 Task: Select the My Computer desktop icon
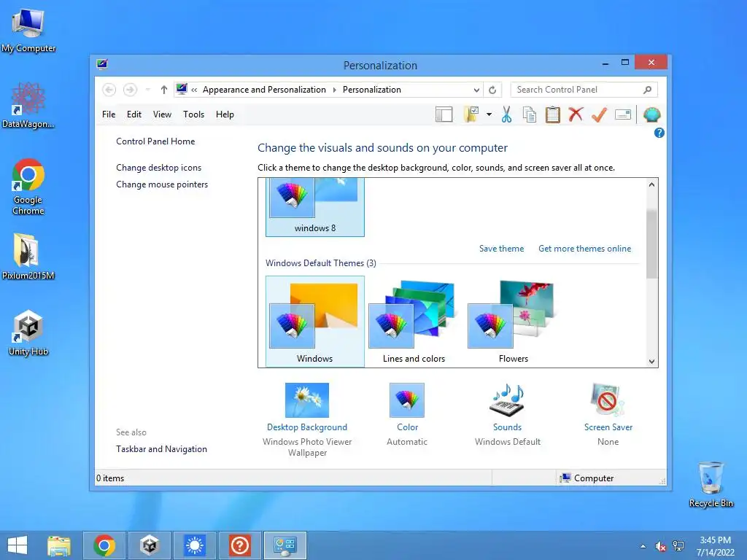[x=28, y=29]
